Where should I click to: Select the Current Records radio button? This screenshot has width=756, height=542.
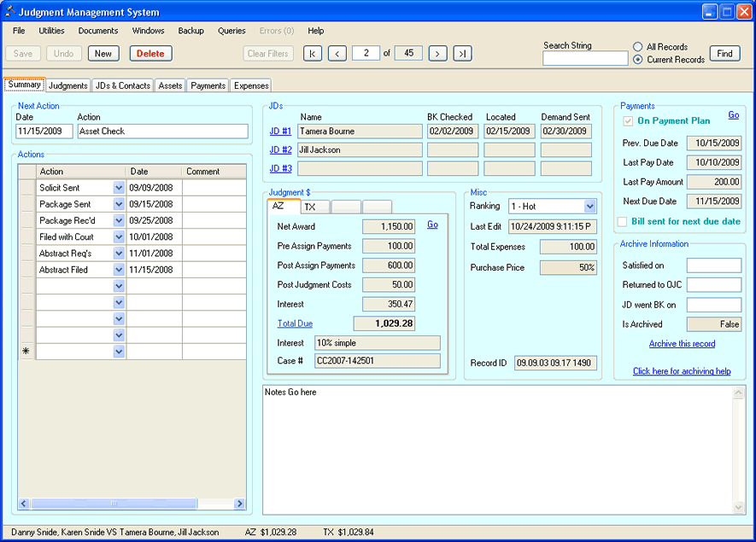(638, 60)
